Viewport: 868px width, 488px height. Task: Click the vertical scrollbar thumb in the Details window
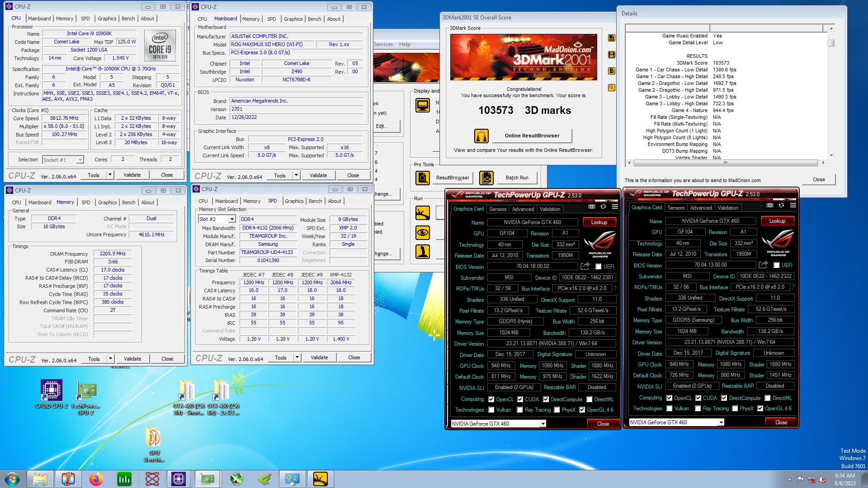coord(831,43)
